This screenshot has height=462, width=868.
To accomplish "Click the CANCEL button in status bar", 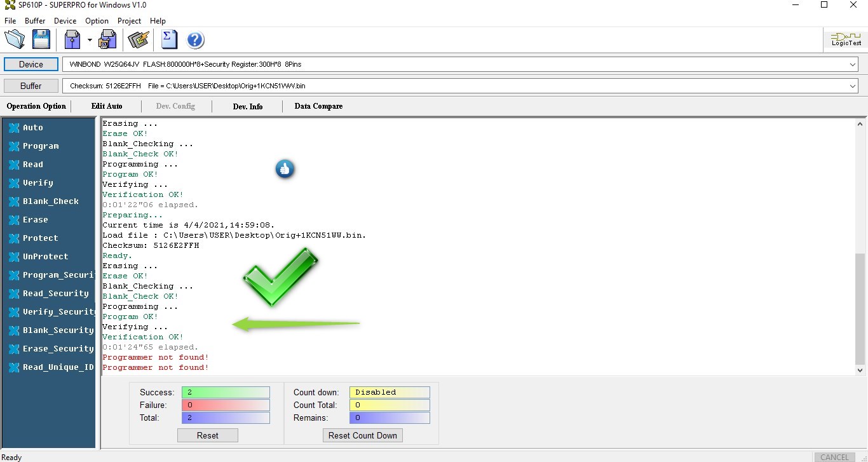I will (834, 457).
